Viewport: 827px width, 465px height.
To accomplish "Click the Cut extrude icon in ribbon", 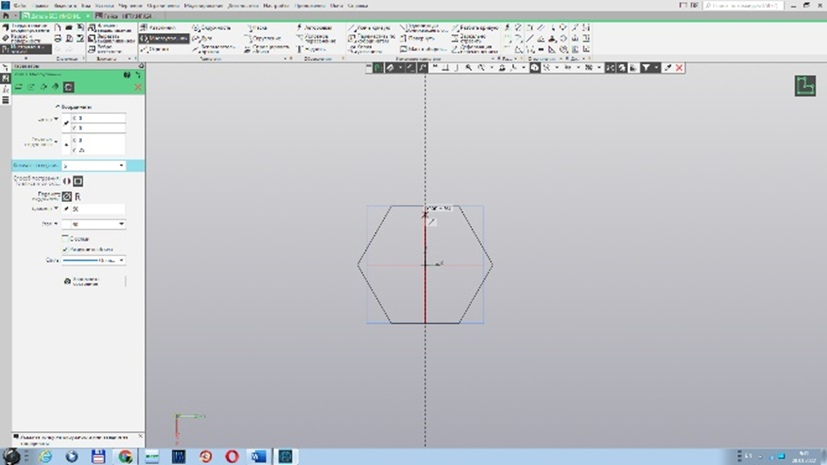I will click(92, 38).
